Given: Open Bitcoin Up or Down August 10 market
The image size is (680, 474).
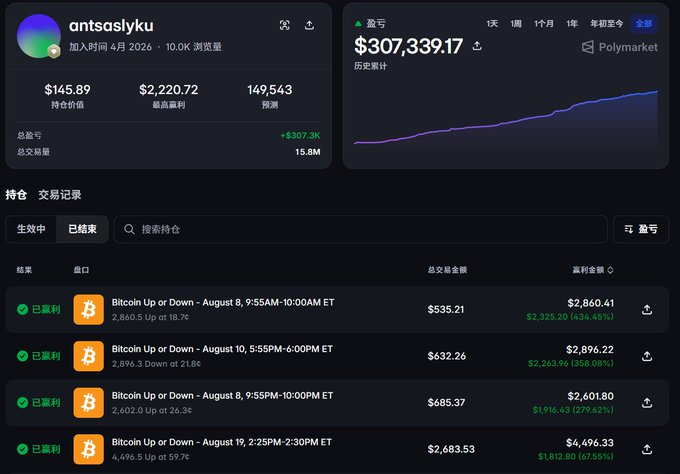Looking at the screenshot, I should 222,349.
